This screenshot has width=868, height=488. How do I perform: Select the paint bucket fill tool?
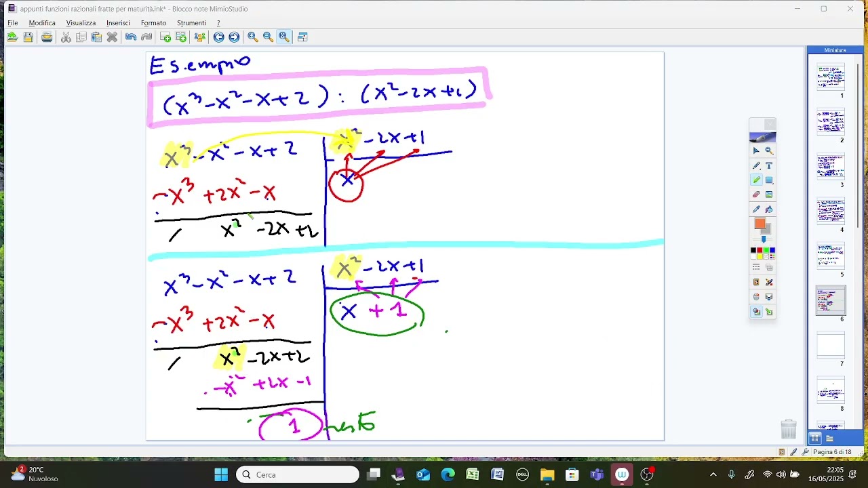coord(769,209)
